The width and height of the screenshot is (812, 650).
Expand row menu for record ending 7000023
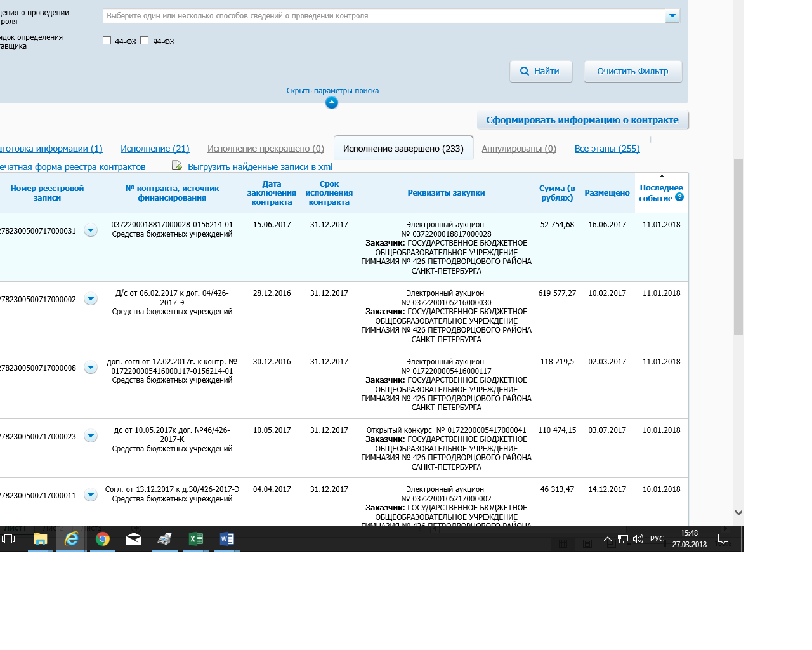[x=91, y=436]
